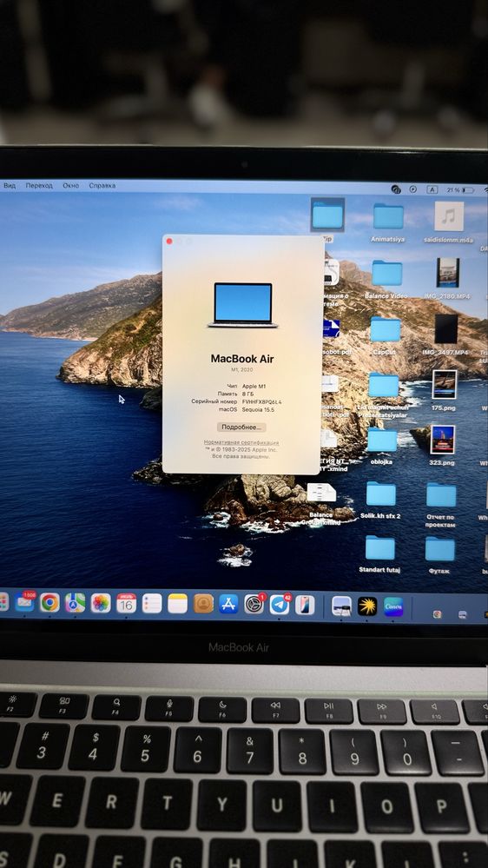The image size is (488, 868).
Task: Open Telegram in the Dock
Action: (280, 605)
